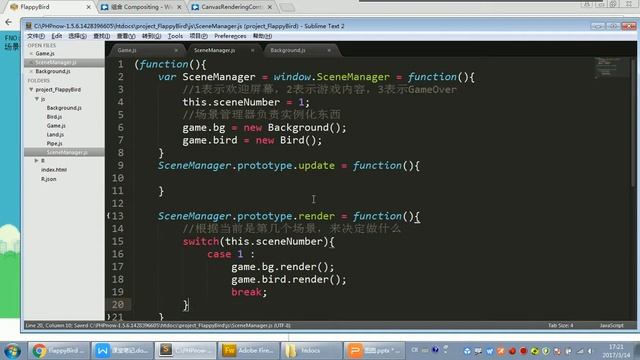Open Bird.js in the sidebar
This screenshot has height=360, width=640.
pyautogui.click(x=54, y=117)
